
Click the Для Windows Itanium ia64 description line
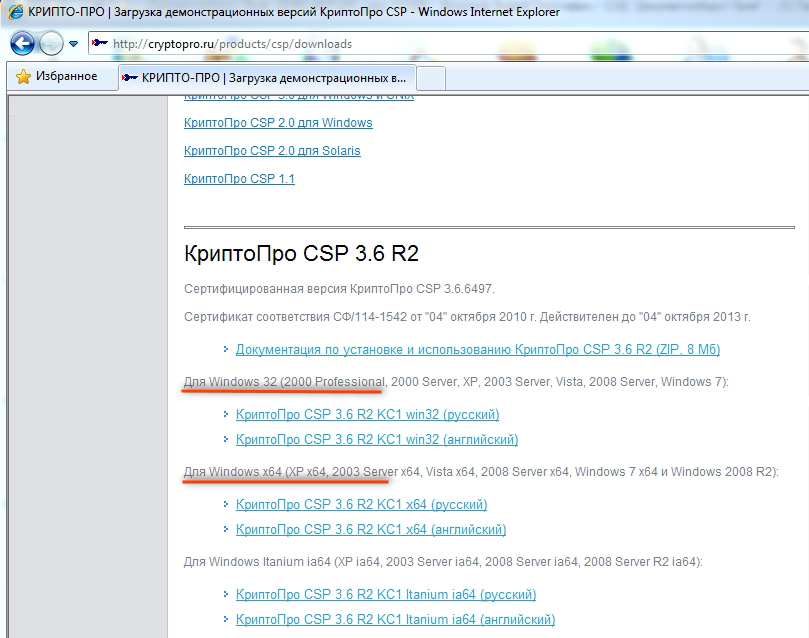pos(443,562)
